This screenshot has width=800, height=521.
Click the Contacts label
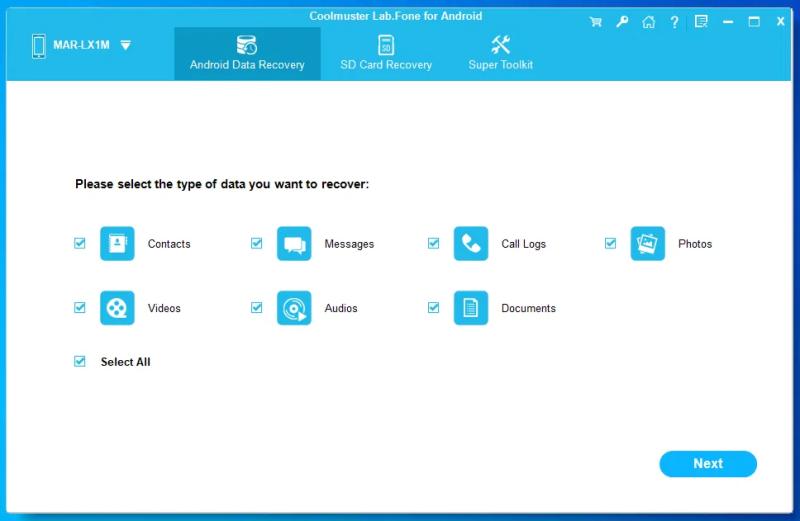[x=169, y=244]
